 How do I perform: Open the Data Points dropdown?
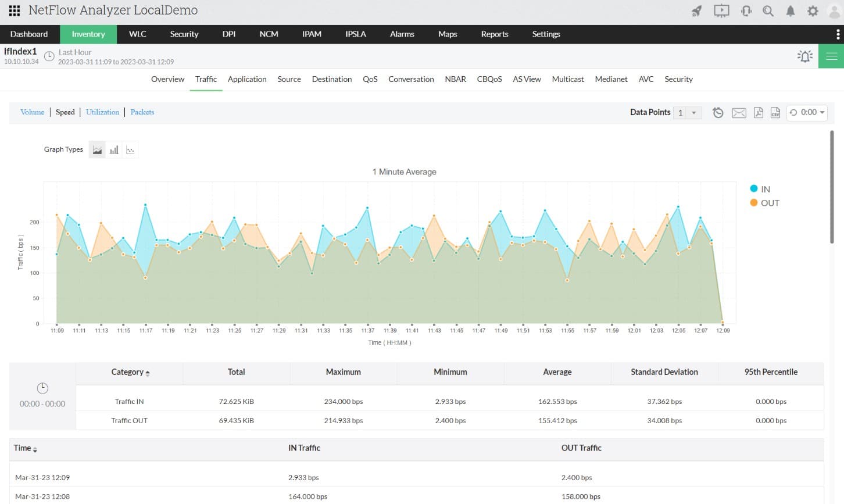tap(686, 113)
